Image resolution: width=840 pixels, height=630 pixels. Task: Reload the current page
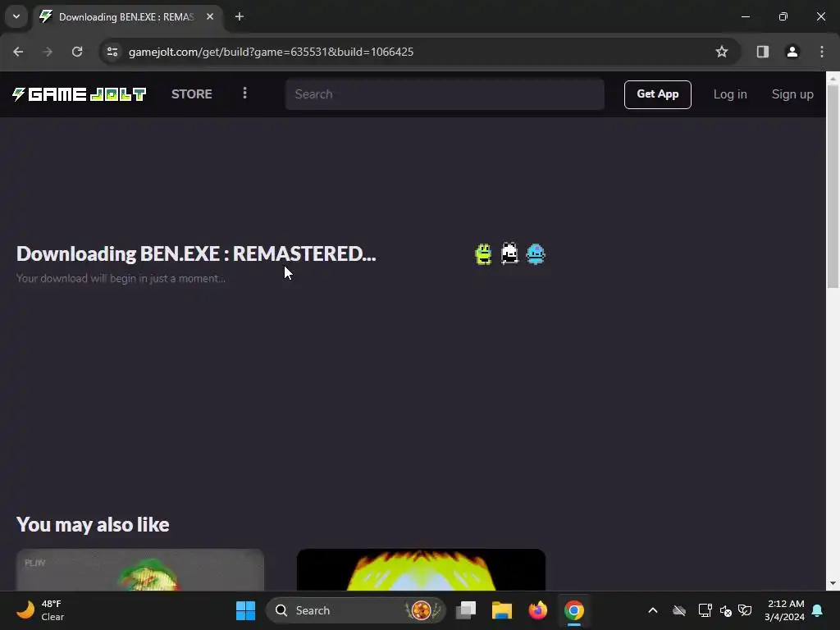pos(77,52)
